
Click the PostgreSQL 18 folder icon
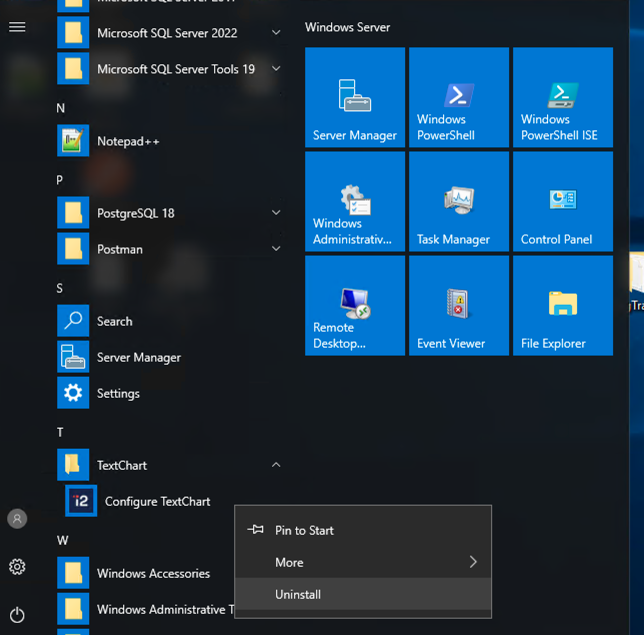tap(73, 213)
